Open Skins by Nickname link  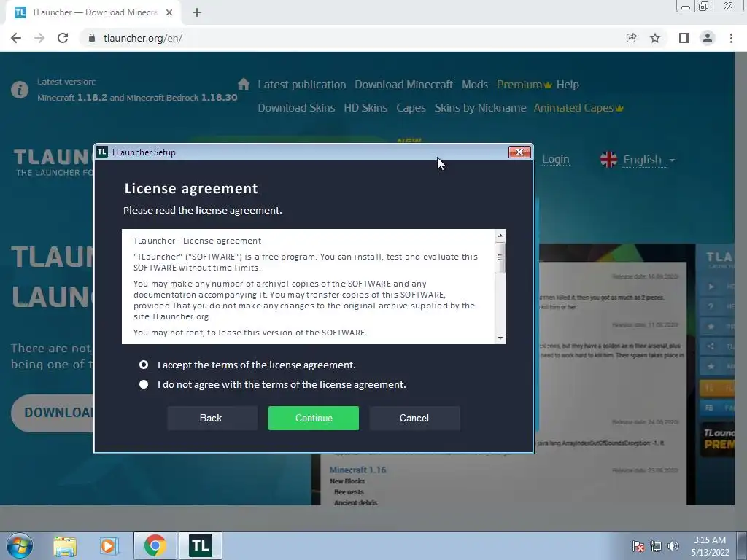[480, 108]
